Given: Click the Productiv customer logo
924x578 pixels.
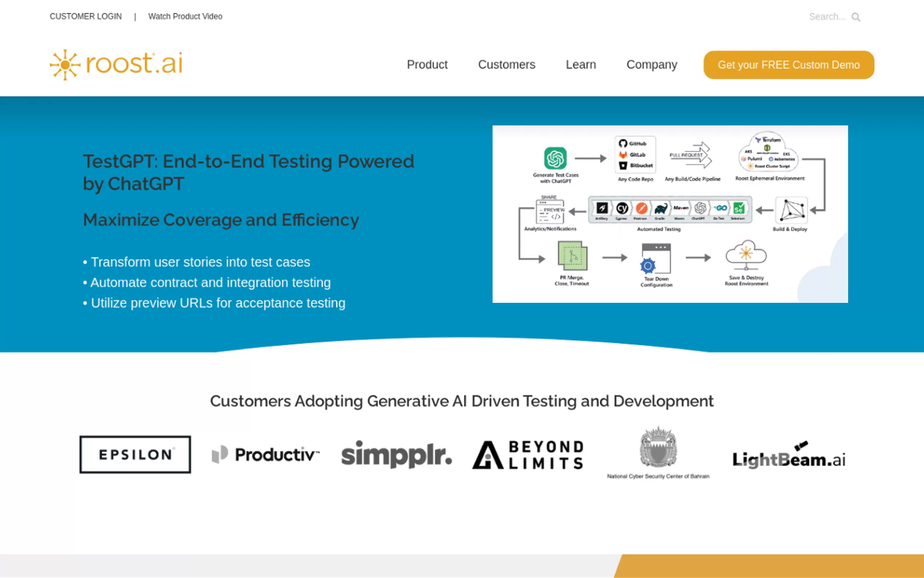Looking at the screenshot, I should [266, 455].
